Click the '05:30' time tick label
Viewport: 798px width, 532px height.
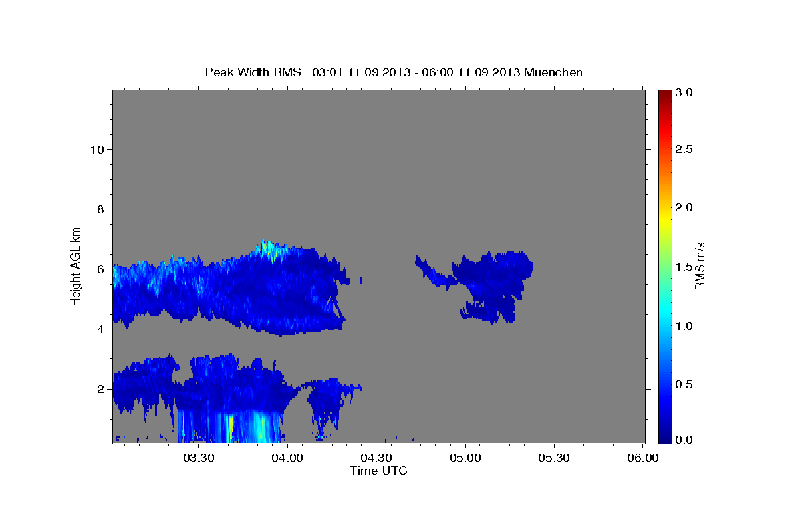coord(554,458)
